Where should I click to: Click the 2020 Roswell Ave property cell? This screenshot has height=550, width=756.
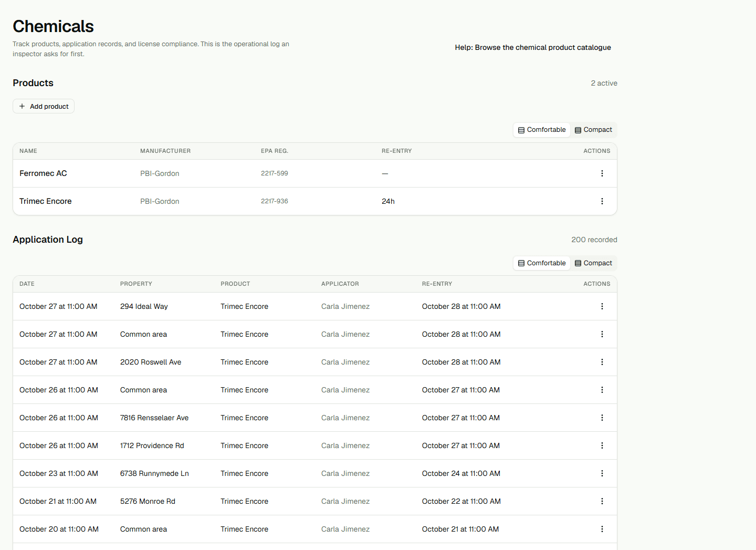[151, 362]
